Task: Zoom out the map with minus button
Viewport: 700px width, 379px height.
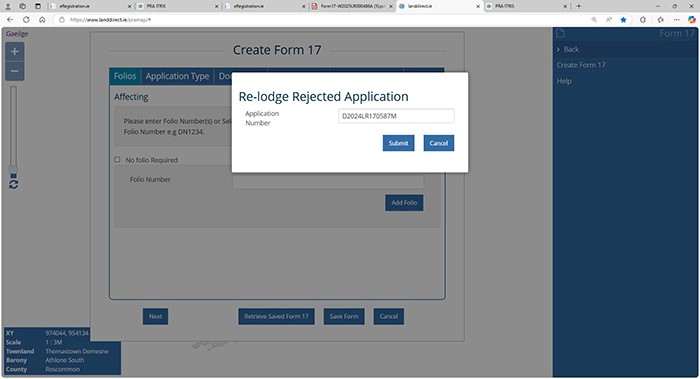Action: pos(15,71)
